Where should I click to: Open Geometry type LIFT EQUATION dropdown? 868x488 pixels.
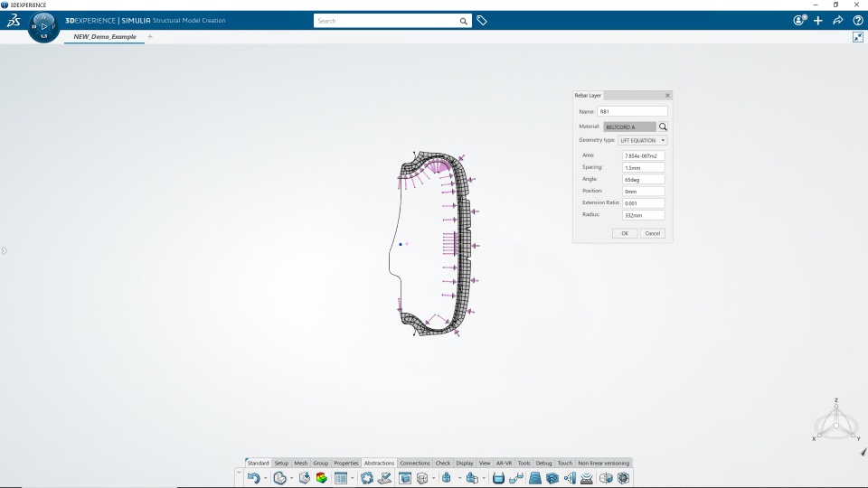[642, 141]
